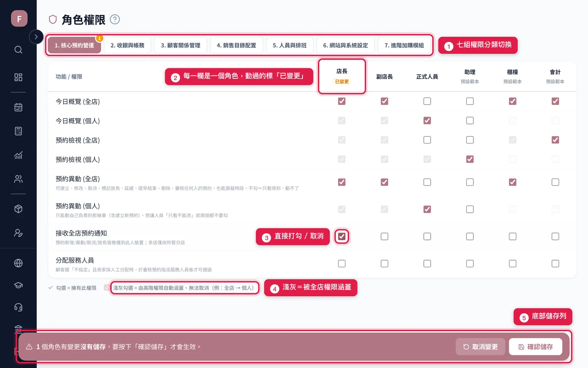Click the warning triangle in save bar
This screenshot has height=368, width=588.
pyautogui.click(x=29, y=347)
